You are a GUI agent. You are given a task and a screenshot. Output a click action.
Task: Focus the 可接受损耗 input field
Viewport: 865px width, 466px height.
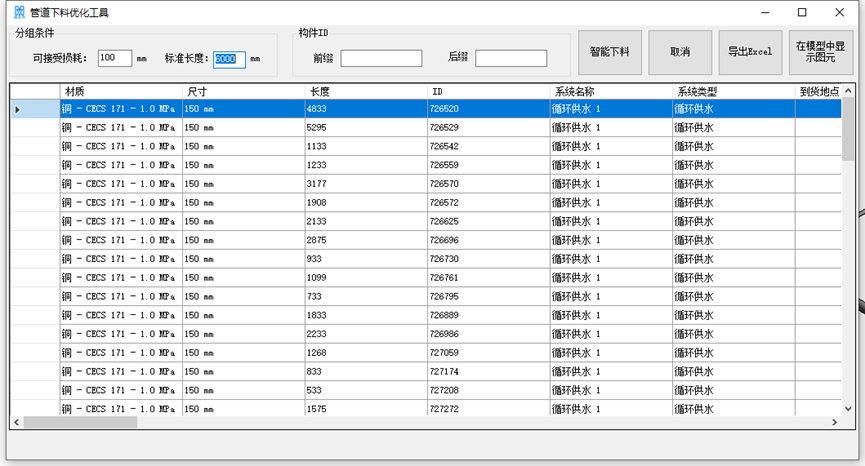click(x=115, y=58)
